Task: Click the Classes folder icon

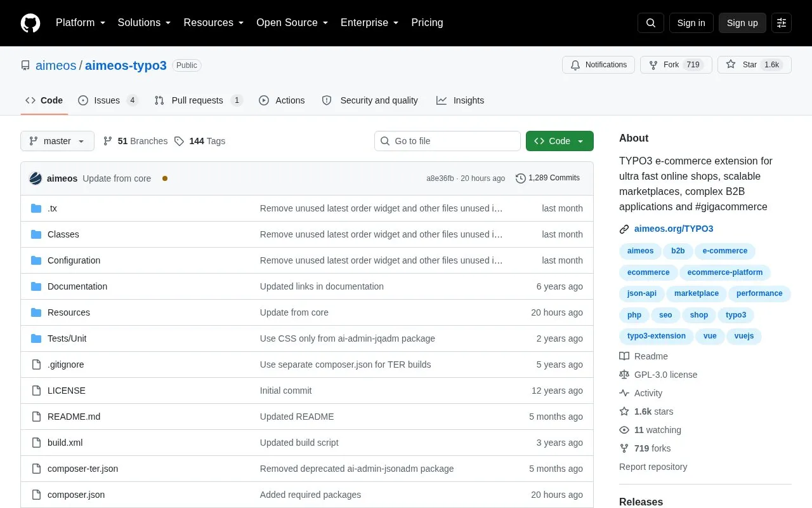Action: click(x=36, y=234)
